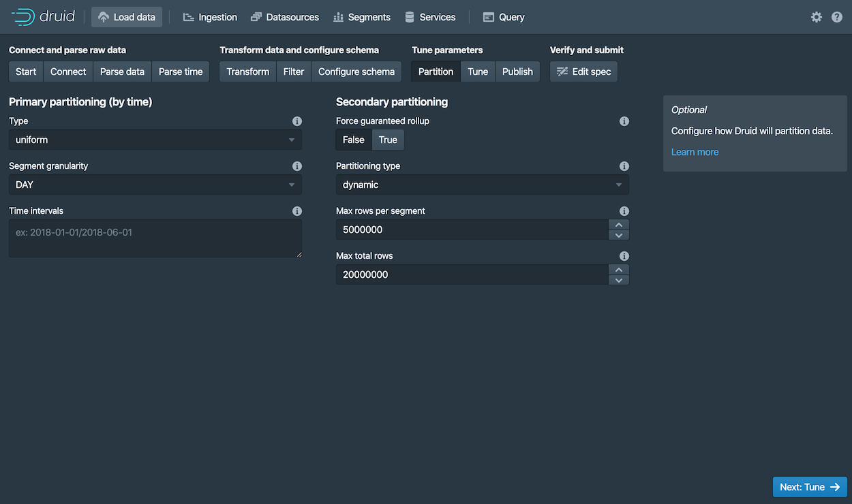The image size is (852, 504).
Task: Click the Druid logo icon
Action: click(23, 17)
